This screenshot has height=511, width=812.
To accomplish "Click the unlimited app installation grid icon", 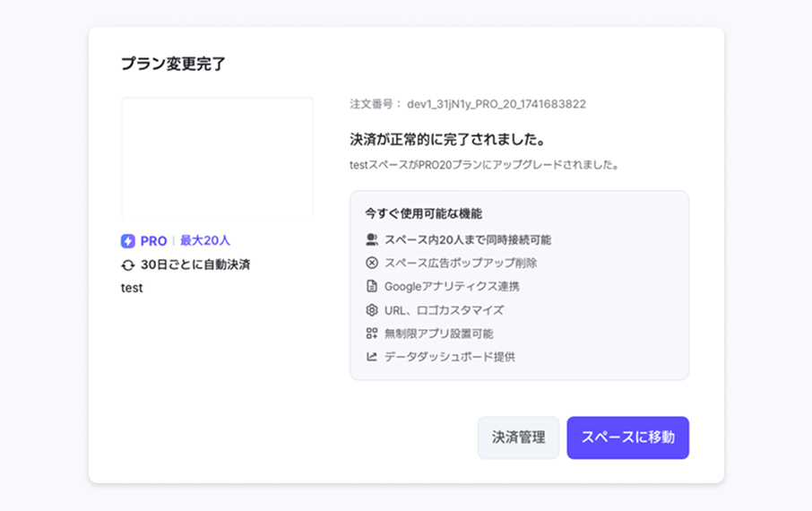I will [372, 333].
